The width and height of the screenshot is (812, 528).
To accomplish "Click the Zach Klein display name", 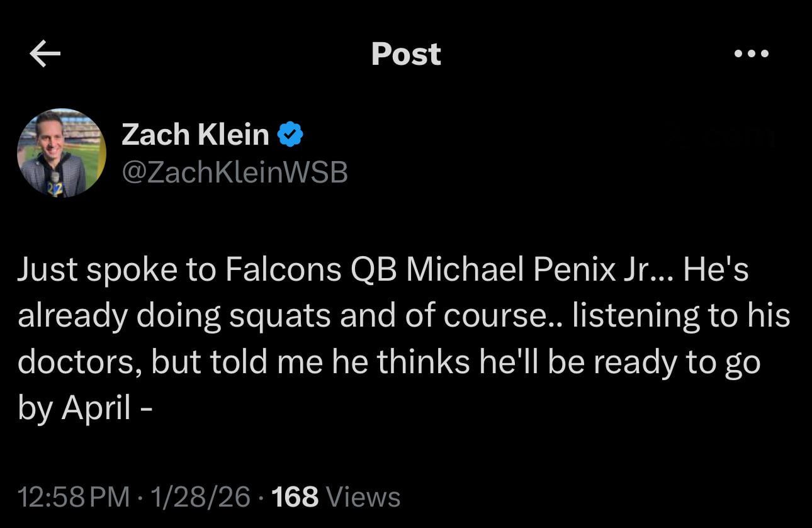I will click(195, 133).
